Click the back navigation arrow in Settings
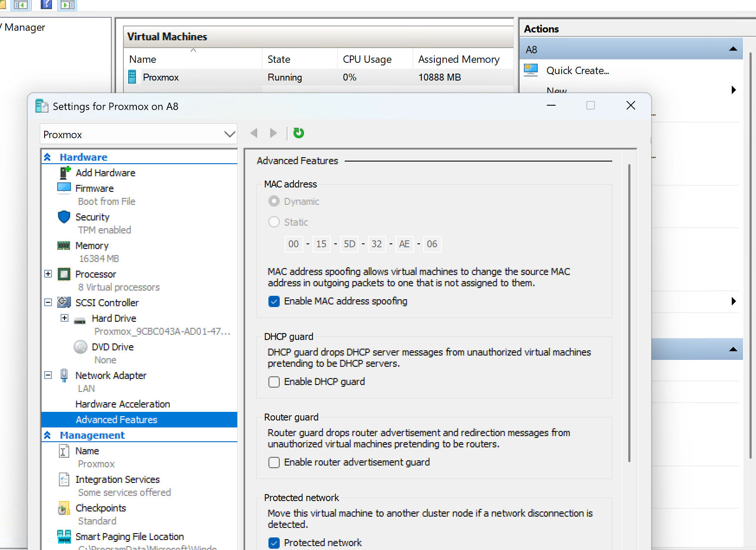 click(254, 133)
